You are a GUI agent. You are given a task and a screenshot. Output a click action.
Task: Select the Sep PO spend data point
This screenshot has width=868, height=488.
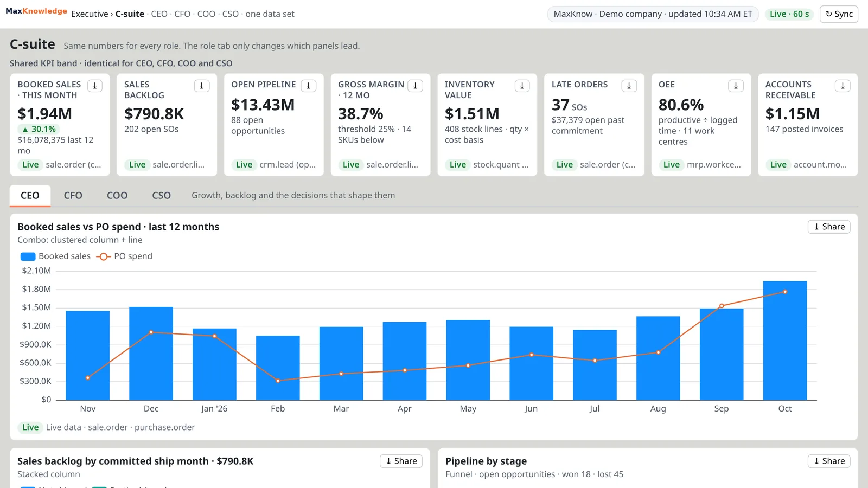click(x=722, y=306)
